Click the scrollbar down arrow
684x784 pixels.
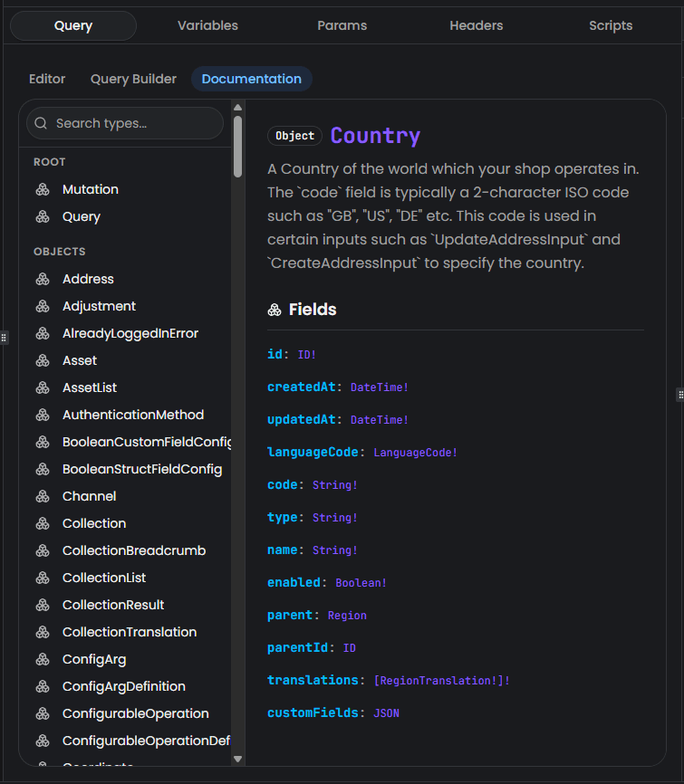(x=237, y=759)
